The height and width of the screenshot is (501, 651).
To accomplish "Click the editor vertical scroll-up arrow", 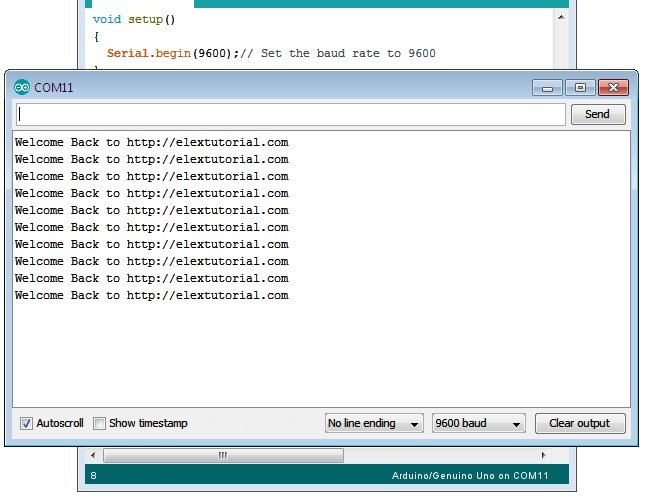I will point(561,17).
